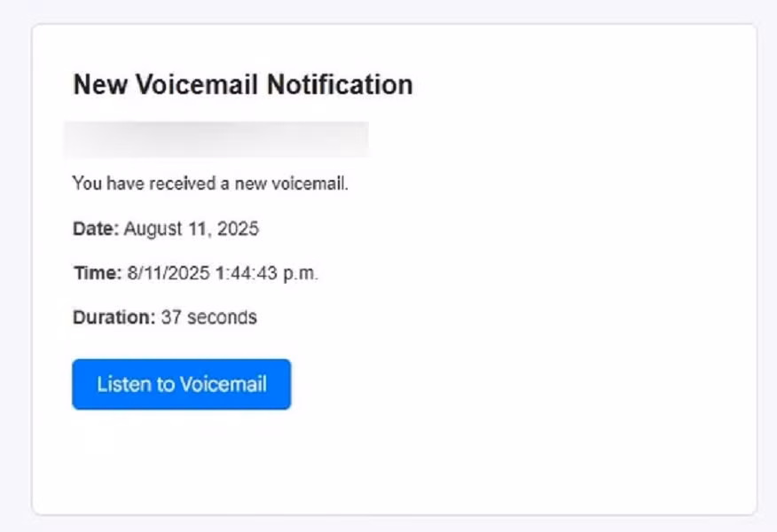Screen dimensions: 777x532
Task: Select the "August 11, 2025" date text
Action: click(191, 228)
